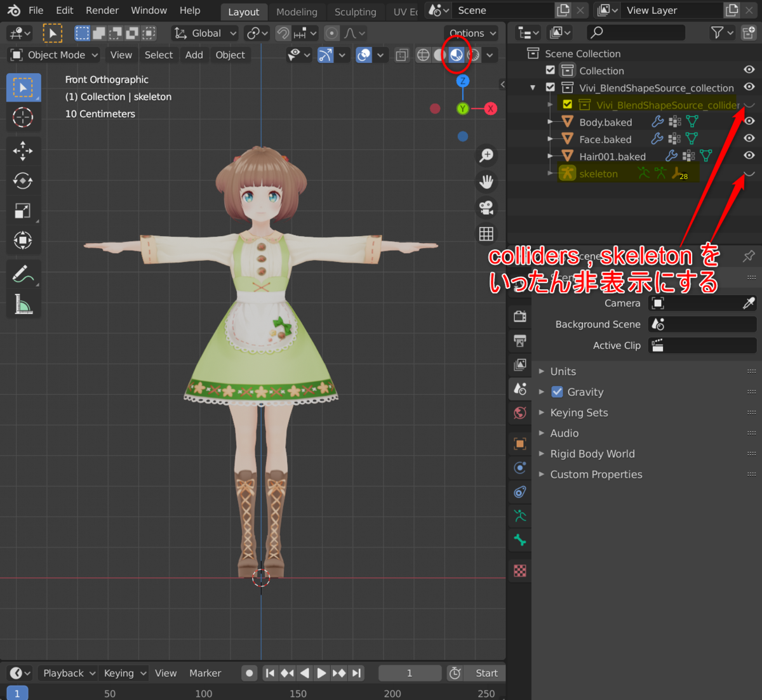This screenshot has width=762, height=700.
Task: Toggle visibility of Collection eye icon
Action: coord(749,70)
